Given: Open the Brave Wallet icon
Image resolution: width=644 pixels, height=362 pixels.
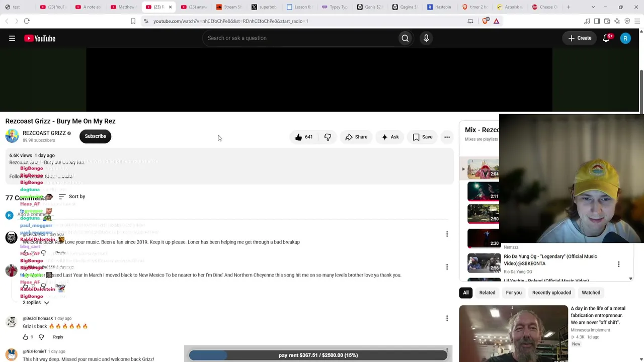Looking at the screenshot, I should 607,21.
